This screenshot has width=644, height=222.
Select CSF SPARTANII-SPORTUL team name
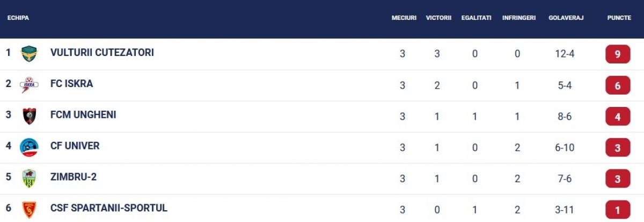(x=109, y=208)
